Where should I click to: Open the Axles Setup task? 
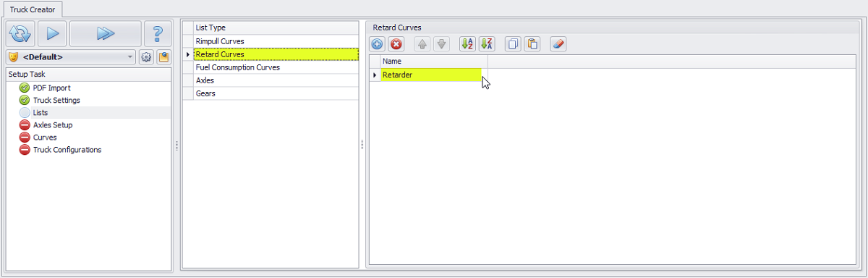point(52,125)
